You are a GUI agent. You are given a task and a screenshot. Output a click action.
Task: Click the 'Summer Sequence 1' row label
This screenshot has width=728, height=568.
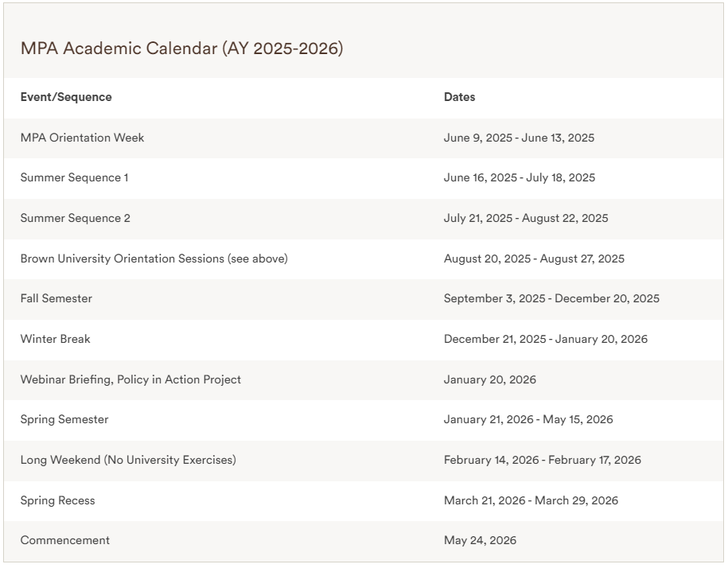(x=74, y=177)
